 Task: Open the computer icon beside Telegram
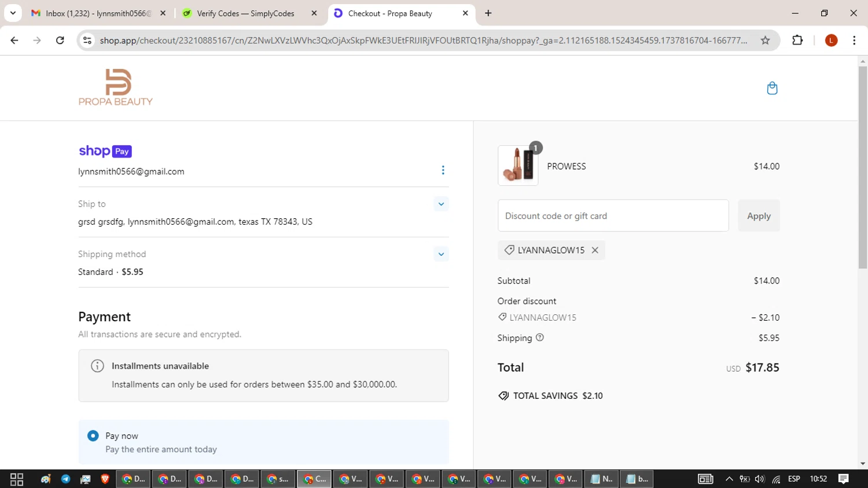click(x=86, y=479)
